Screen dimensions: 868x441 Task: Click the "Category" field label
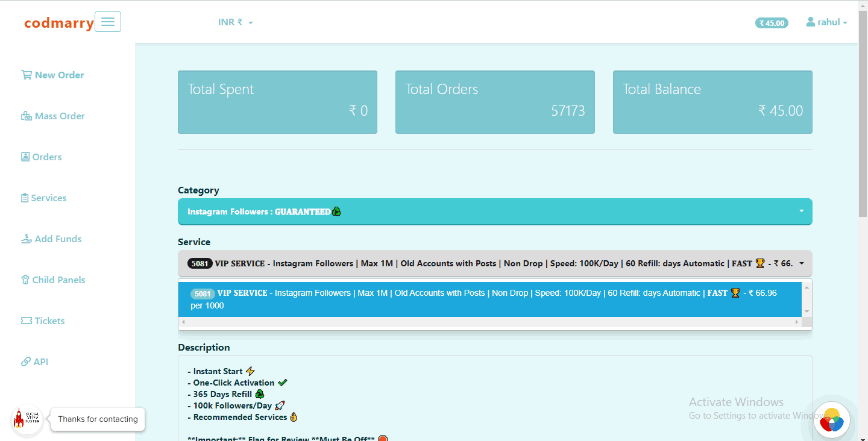(x=198, y=190)
